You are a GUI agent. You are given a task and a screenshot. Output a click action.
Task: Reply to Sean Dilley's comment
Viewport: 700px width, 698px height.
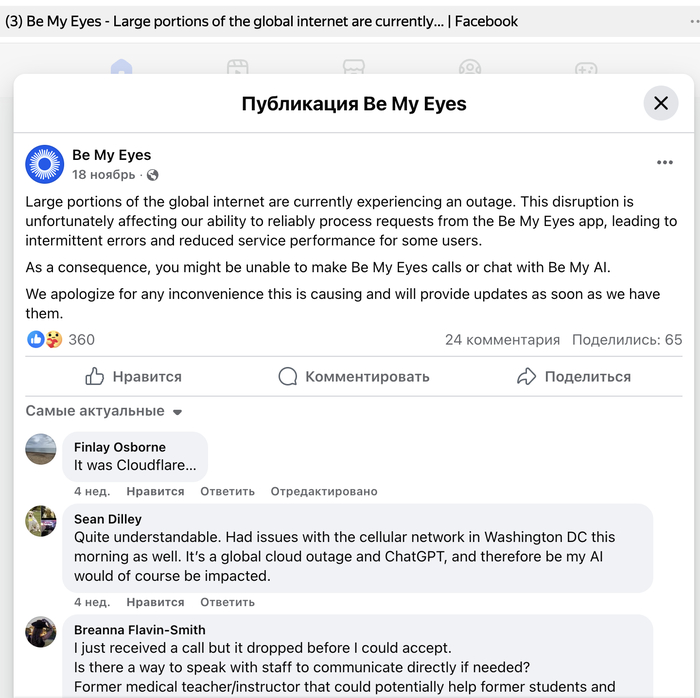click(227, 603)
